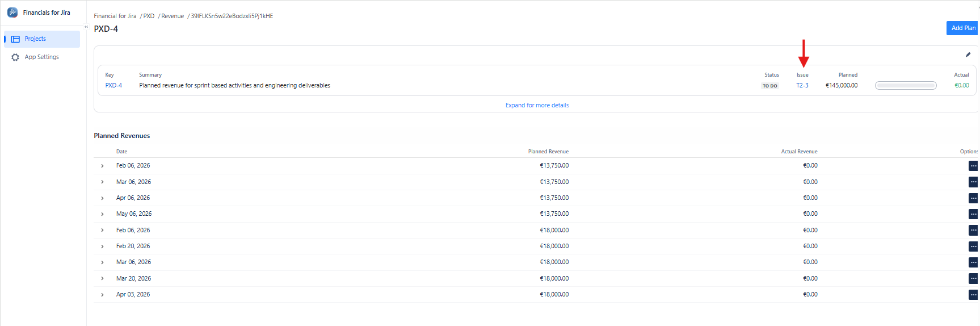Open options menu for Feb 20, 2026 row
The height and width of the screenshot is (326, 980).
[973, 246]
